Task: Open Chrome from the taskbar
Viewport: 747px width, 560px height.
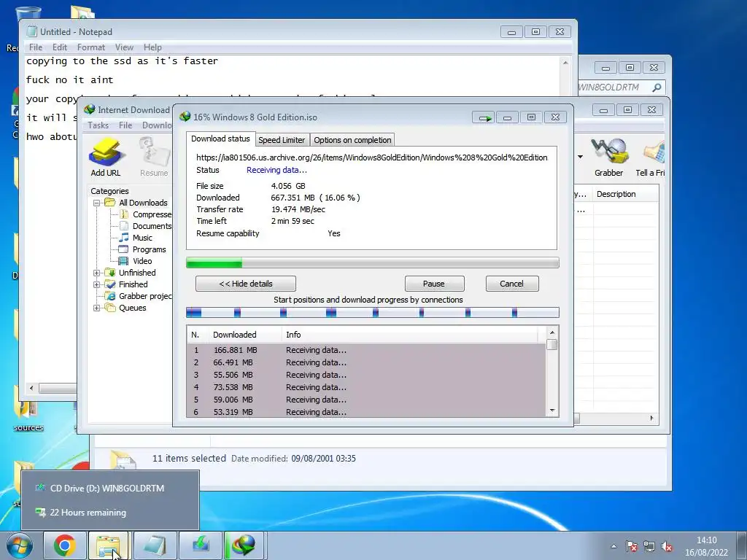Action: (65, 545)
